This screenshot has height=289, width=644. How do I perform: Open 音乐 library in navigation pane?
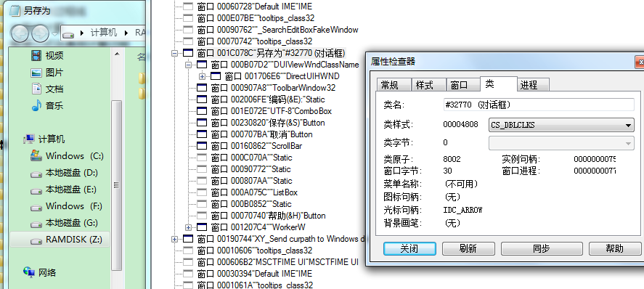[x=48, y=105]
